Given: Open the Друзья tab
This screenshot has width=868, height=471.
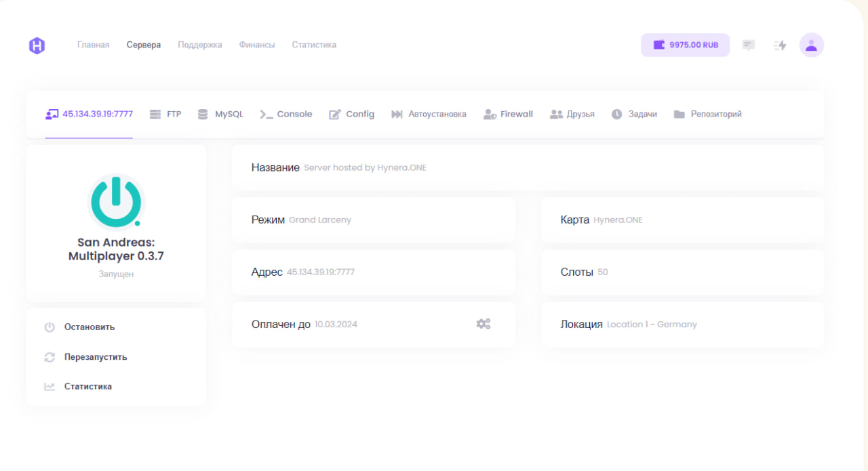Looking at the screenshot, I should (572, 115).
